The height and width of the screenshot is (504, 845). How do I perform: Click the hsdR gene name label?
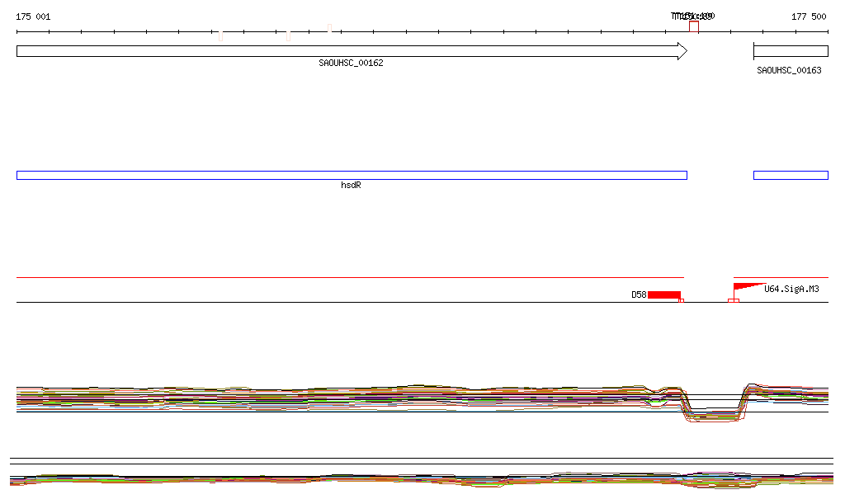[351, 186]
